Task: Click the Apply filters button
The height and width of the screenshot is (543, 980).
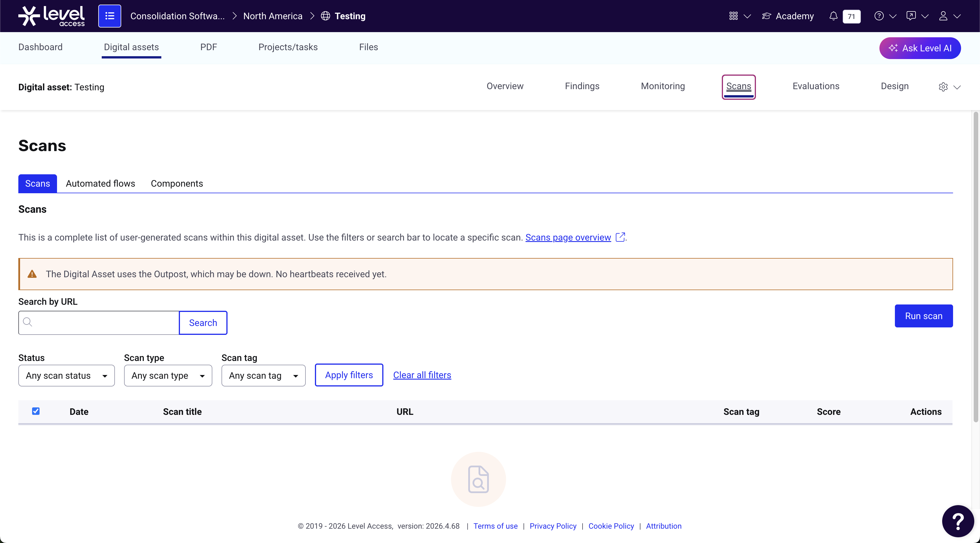Action: (349, 375)
